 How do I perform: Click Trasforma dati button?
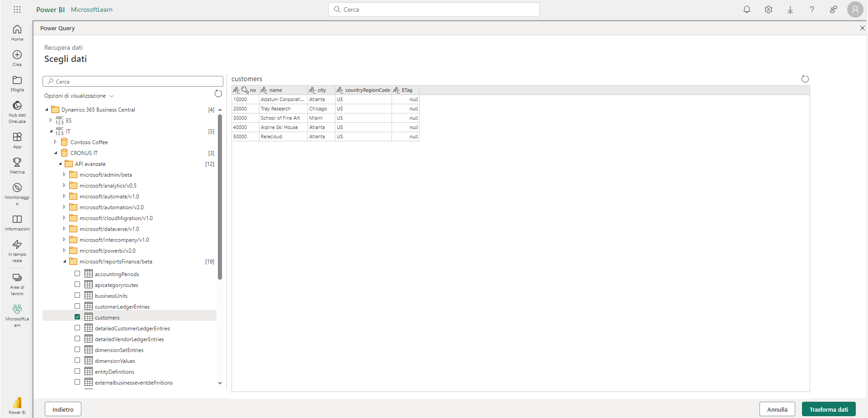coord(829,409)
